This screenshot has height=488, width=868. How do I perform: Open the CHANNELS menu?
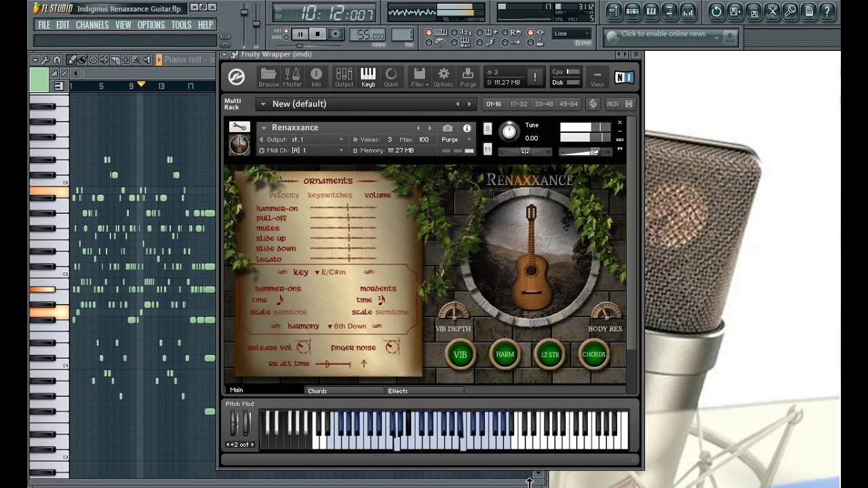click(92, 25)
